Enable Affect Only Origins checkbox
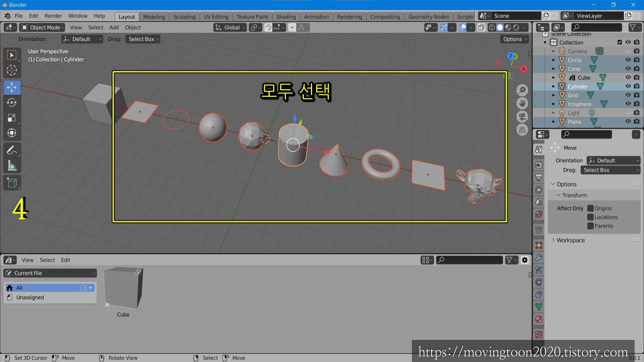The image size is (644, 362). coord(591,208)
